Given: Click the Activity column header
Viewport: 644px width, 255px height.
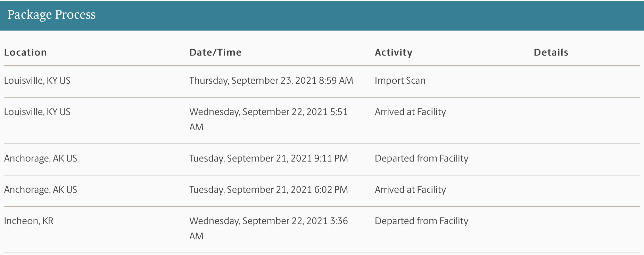Looking at the screenshot, I should click(x=394, y=52).
